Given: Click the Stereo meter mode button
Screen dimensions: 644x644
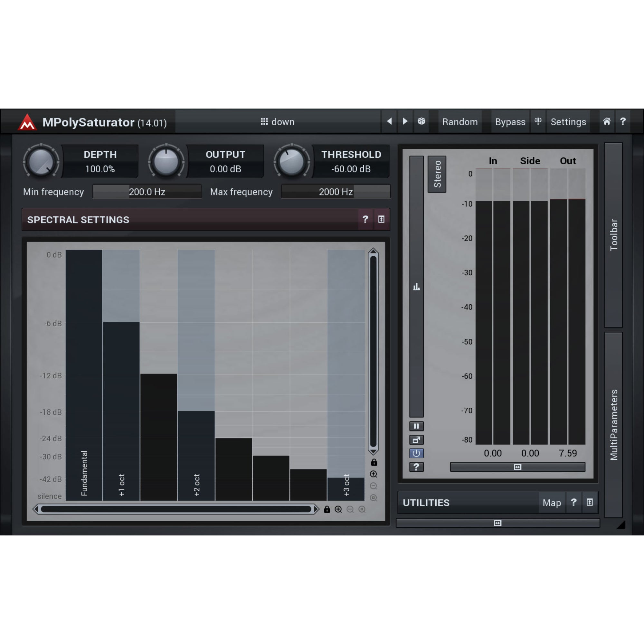Looking at the screenshot, I should click(x=437, y=174).
